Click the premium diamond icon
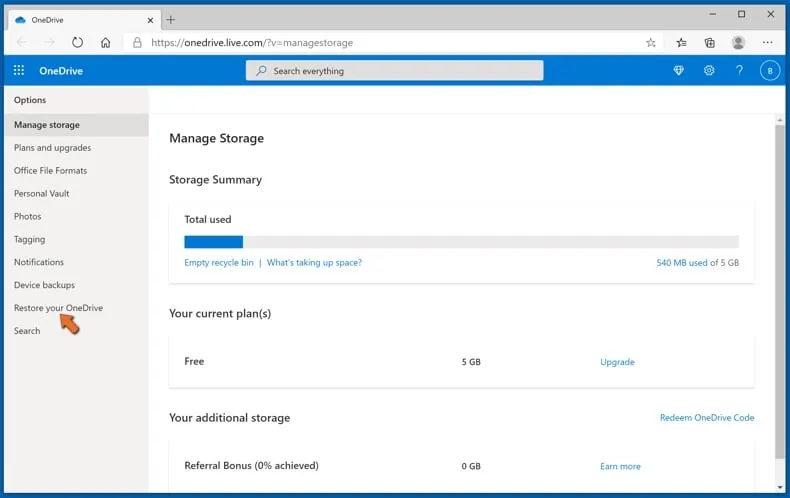790x498 pixels. [679, 71]
